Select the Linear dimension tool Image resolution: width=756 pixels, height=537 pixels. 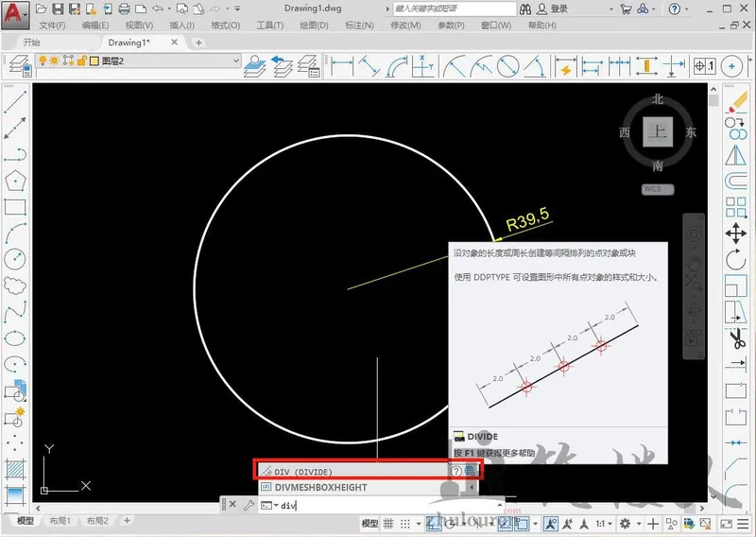click(x=342, y=66)
